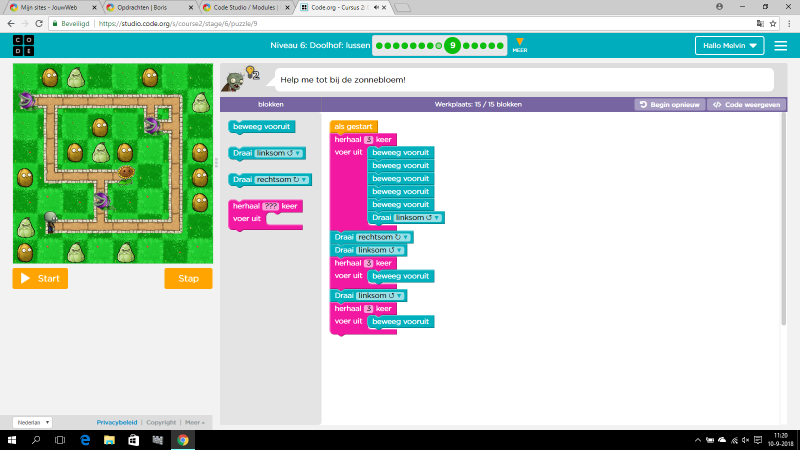Open the Microsoft Store from the taskbar
This screenshot has width=800, height=450.
(x=133, y=440)
